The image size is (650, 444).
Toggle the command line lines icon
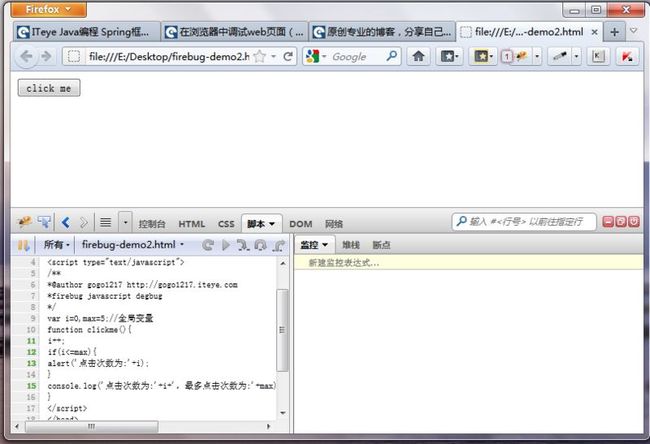[x=106, y=223]
